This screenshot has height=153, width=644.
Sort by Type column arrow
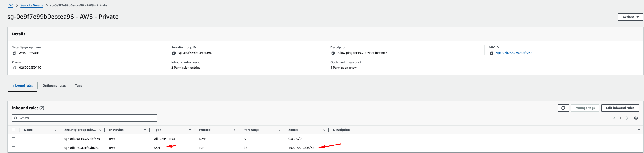click(x=190, y=130)
